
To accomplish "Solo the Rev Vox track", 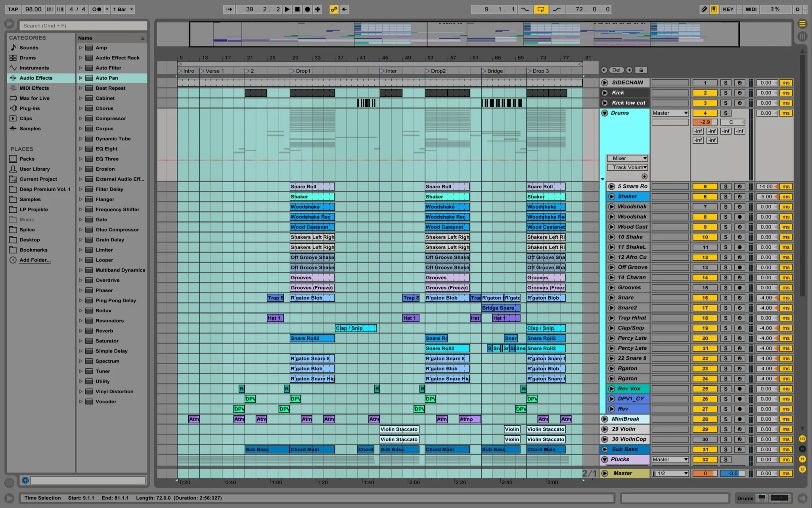I will (x=726, y=389).
